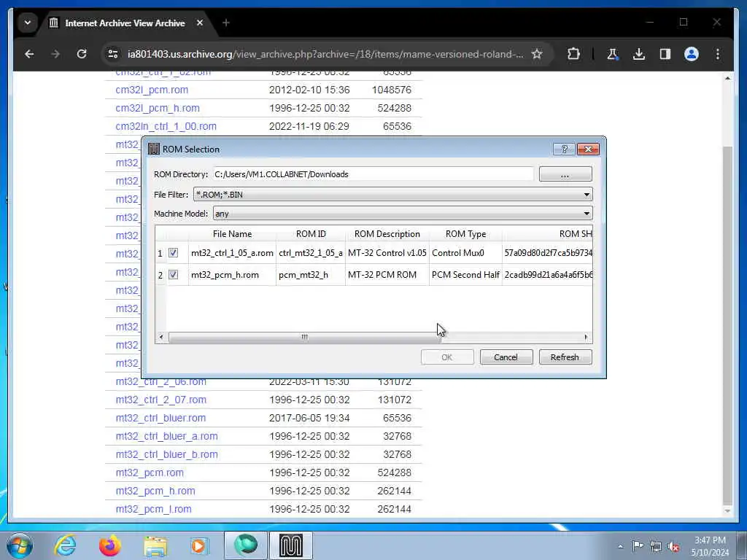This screenshot has height=560, width=747.
Task: Click the ROM table scroll right arrow
Action: coord(586,337)
